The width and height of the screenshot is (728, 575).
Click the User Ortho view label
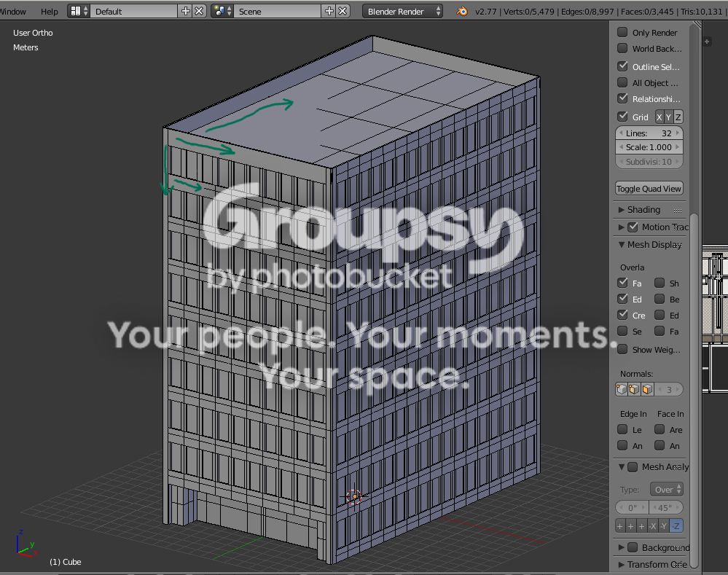[33, 33]
